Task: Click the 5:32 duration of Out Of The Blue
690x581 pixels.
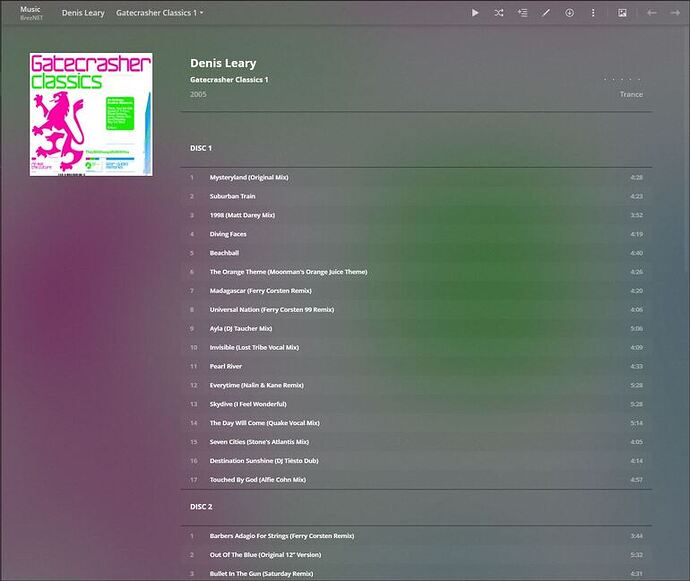Action: coord(636,555)
